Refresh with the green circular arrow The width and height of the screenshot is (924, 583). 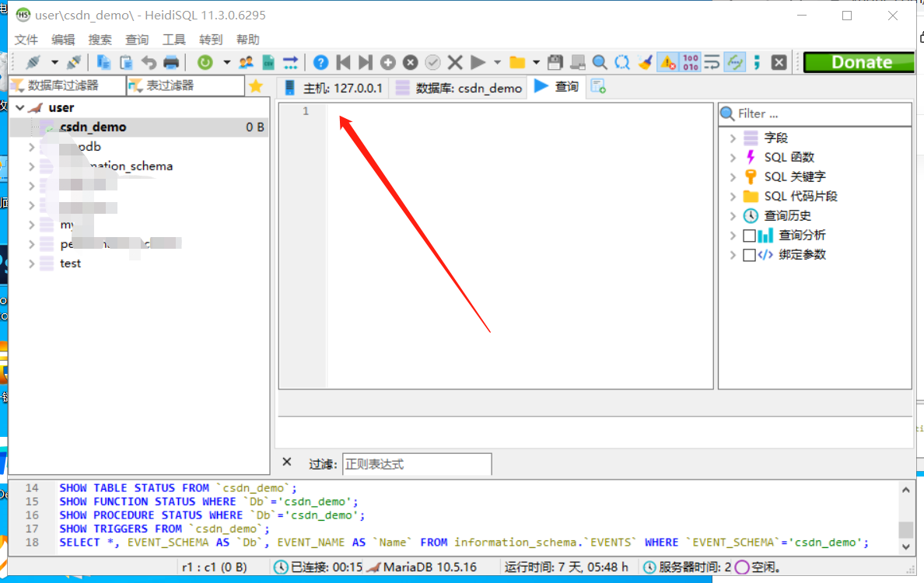(205, 62)
